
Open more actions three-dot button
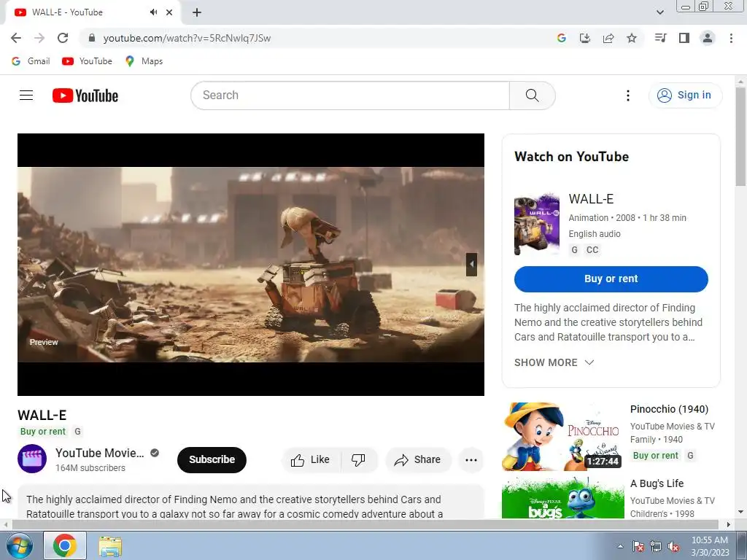click(471, 460)
